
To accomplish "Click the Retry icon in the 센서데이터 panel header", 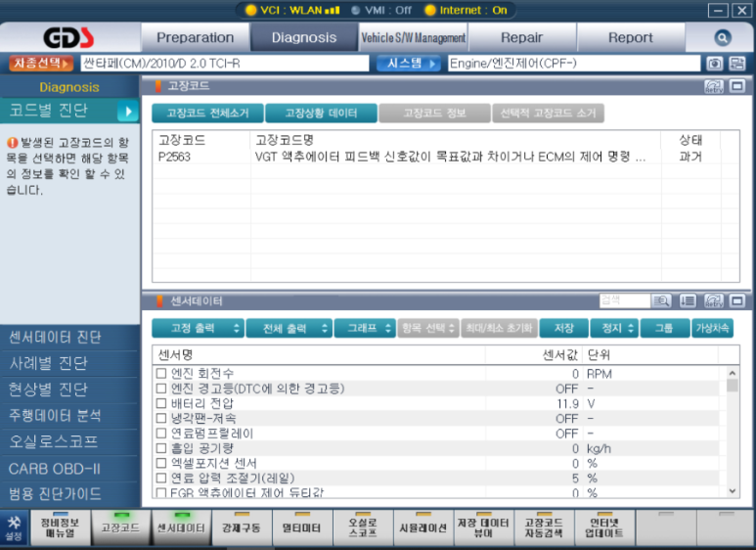I will coord(714,301).
